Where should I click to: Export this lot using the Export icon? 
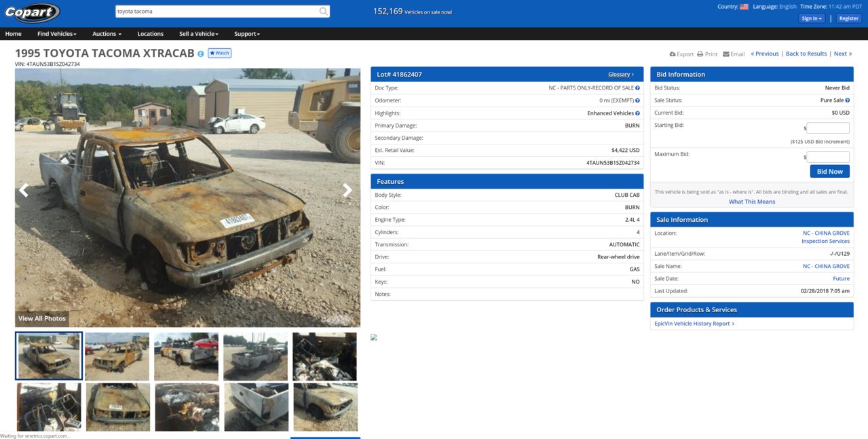(x=681, y=54)
